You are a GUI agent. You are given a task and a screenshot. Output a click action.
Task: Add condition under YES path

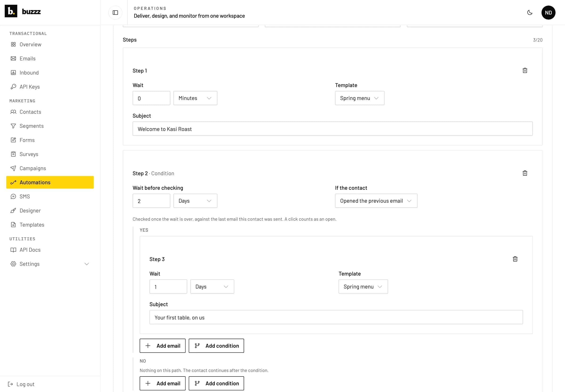coord(216,346)
